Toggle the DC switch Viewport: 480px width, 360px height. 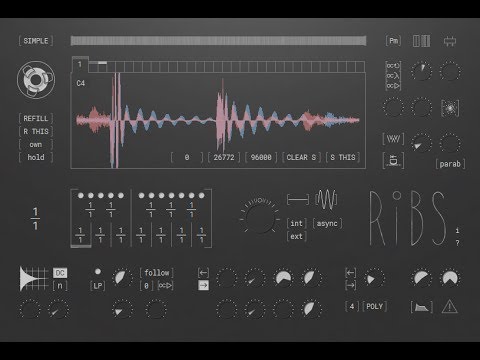pyautogui.click(x=60, y=273)
